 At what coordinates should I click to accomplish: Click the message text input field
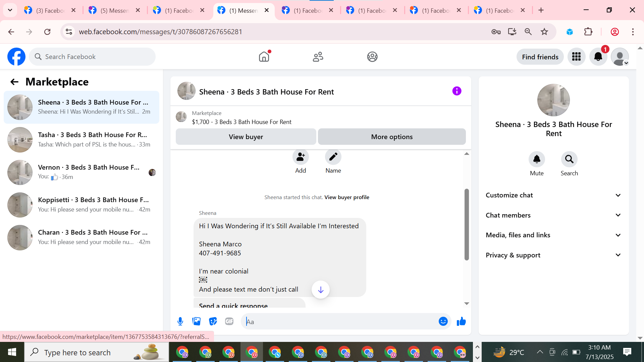339,322
